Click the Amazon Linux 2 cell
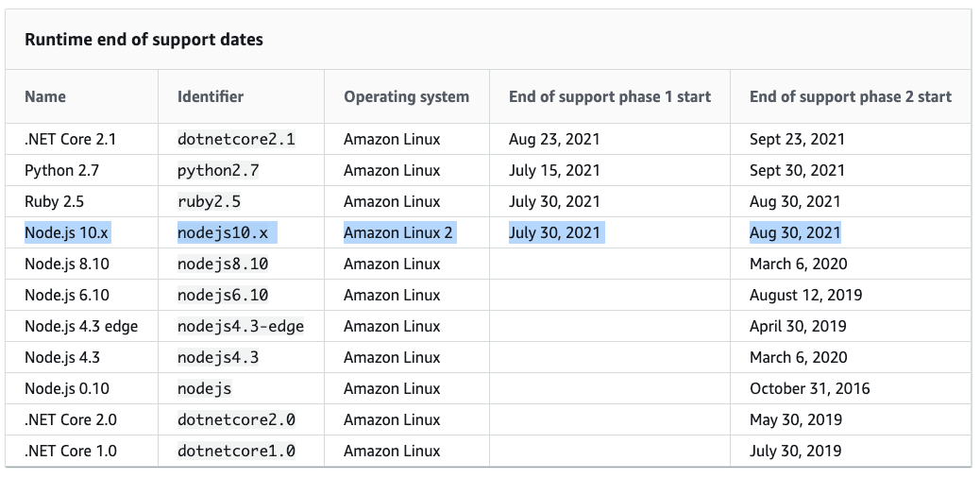The width and height of the screenshot is (980, 478). [x=398, y=232]
